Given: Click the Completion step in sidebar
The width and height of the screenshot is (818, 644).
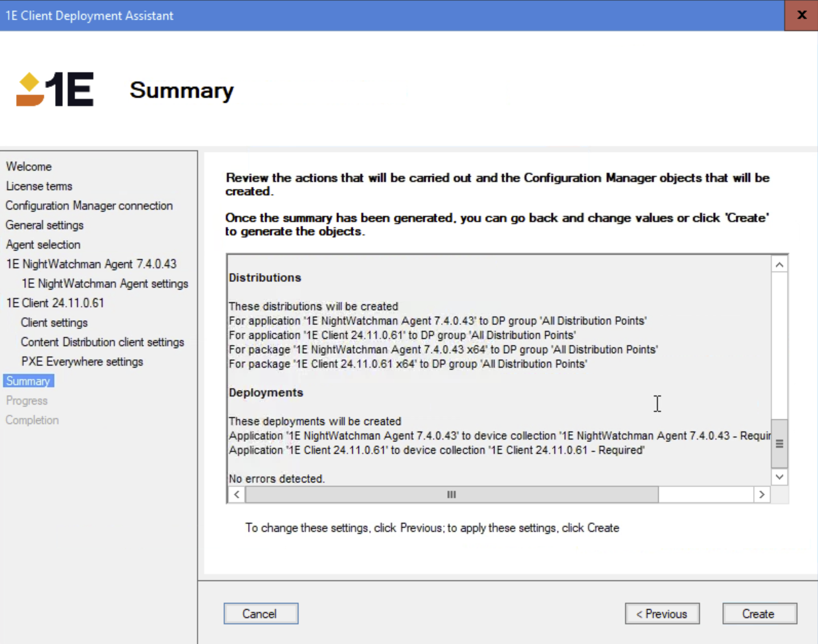Looking at the screenshot, I should pyautogui.click(x=32, y=420).
